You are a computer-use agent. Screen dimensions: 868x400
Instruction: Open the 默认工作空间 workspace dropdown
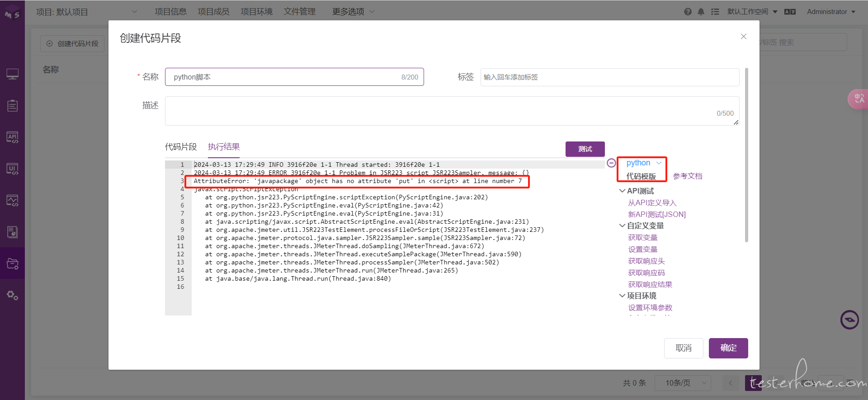point(752,12)
